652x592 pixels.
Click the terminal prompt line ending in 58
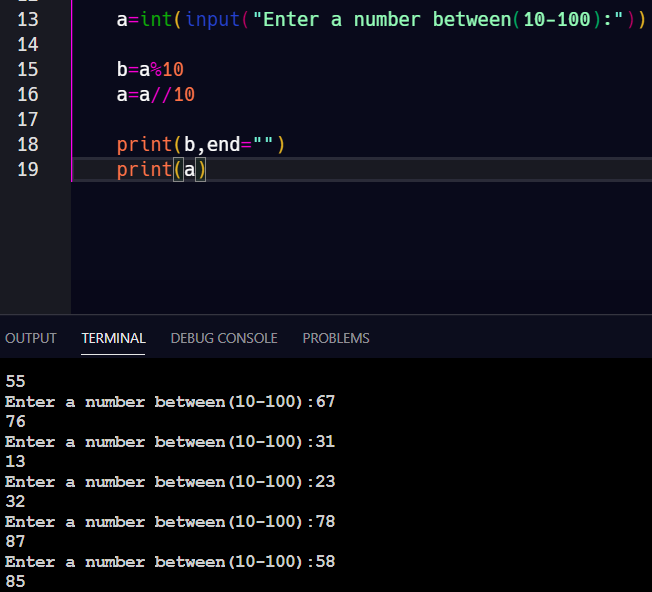point(170,562)
